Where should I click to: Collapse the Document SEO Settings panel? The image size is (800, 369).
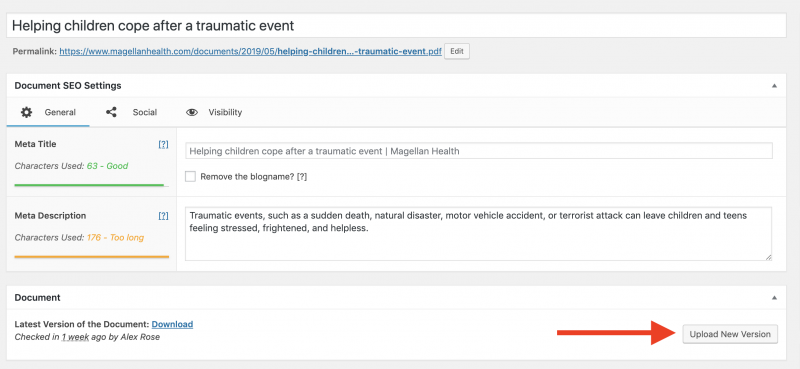(x=774, y=86)
